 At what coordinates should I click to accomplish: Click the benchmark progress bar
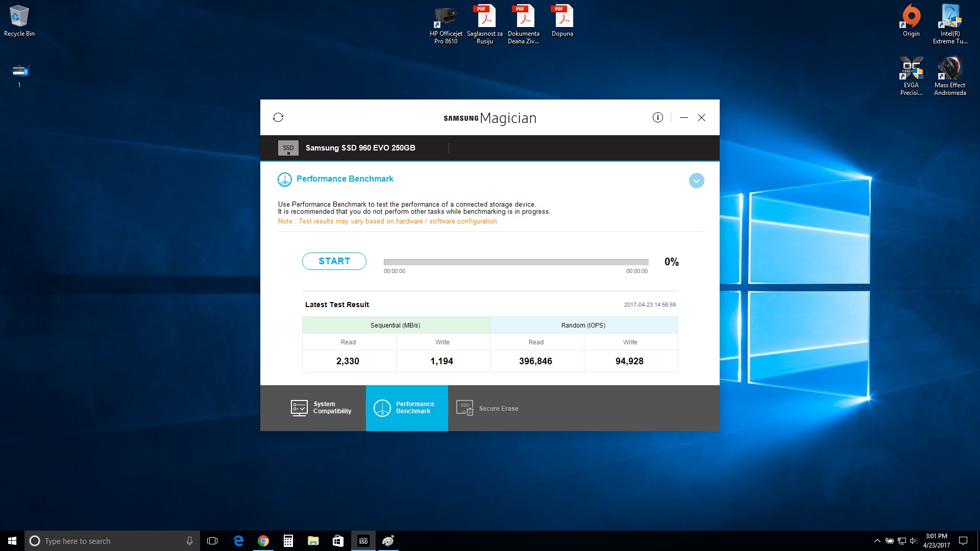(516, 262)
